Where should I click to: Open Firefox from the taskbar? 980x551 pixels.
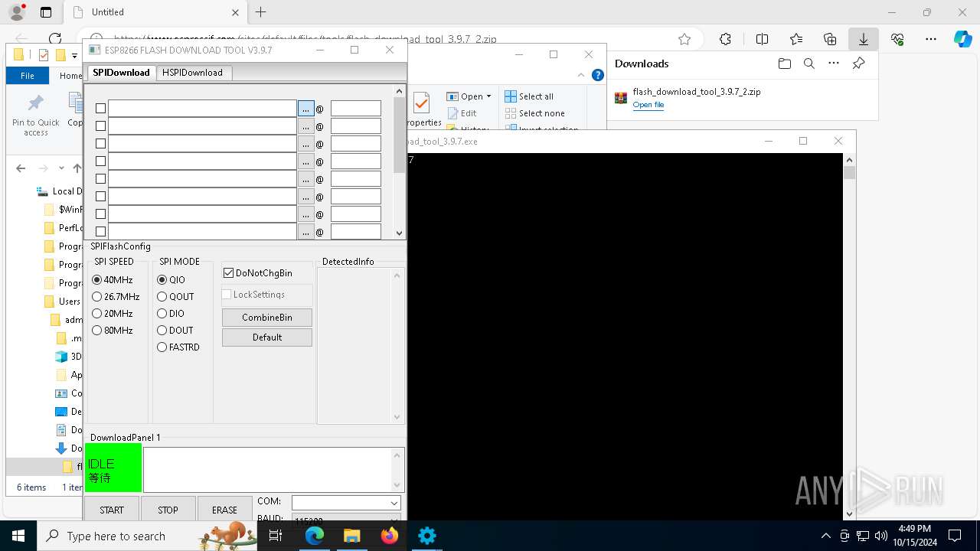click(389, 536)
